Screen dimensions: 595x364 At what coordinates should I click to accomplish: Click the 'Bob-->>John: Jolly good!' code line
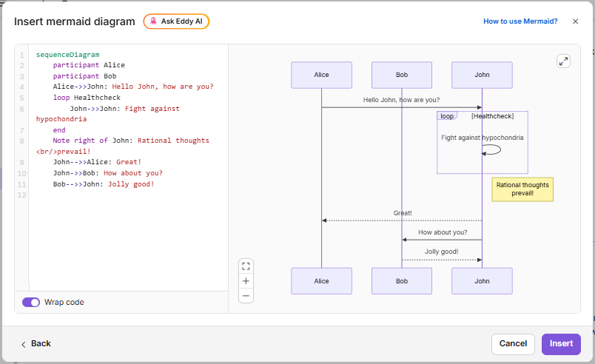point(104,184)
